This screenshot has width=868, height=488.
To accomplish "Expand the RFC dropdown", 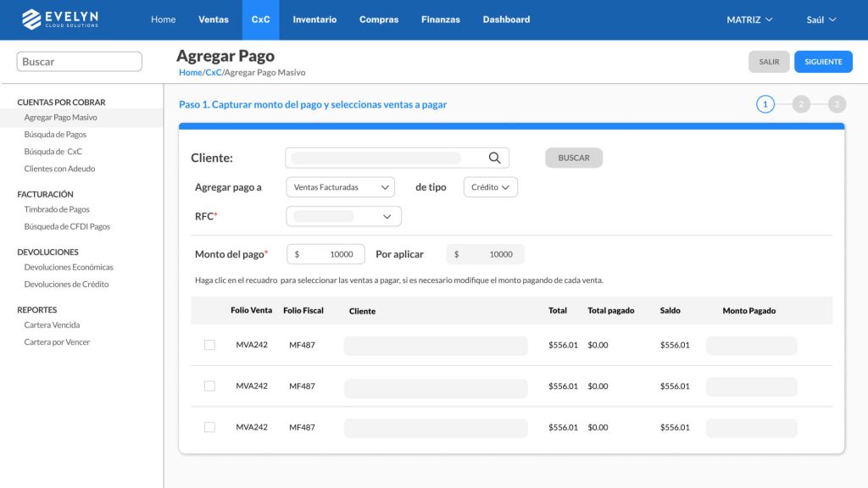I will pos(344,216).
